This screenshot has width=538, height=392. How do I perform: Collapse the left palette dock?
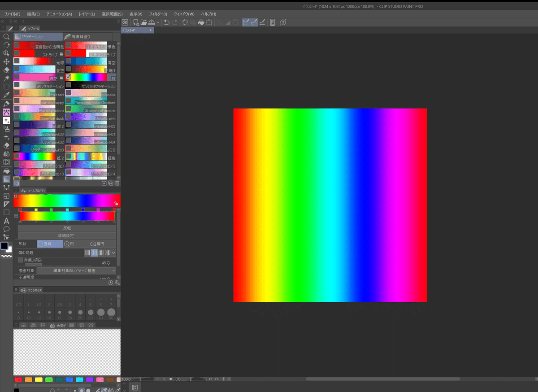[x=3, y=21]
